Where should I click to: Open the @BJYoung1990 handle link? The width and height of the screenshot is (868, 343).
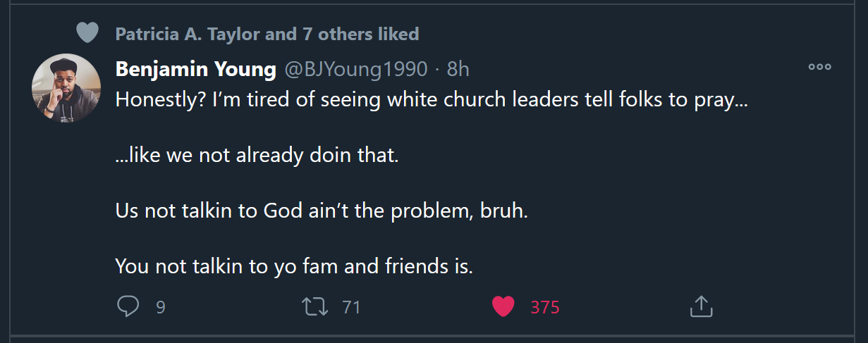355,69
